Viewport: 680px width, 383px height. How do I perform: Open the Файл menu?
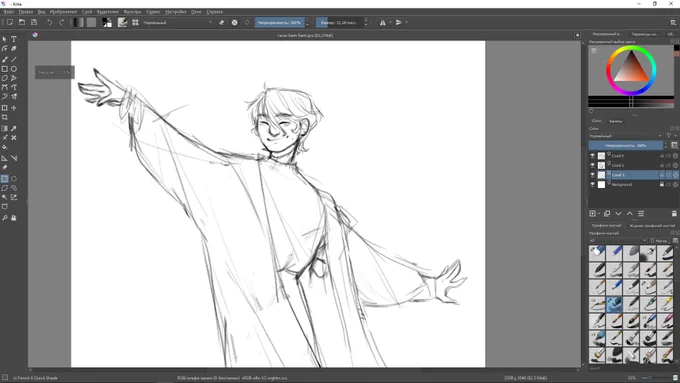(9, 12)
